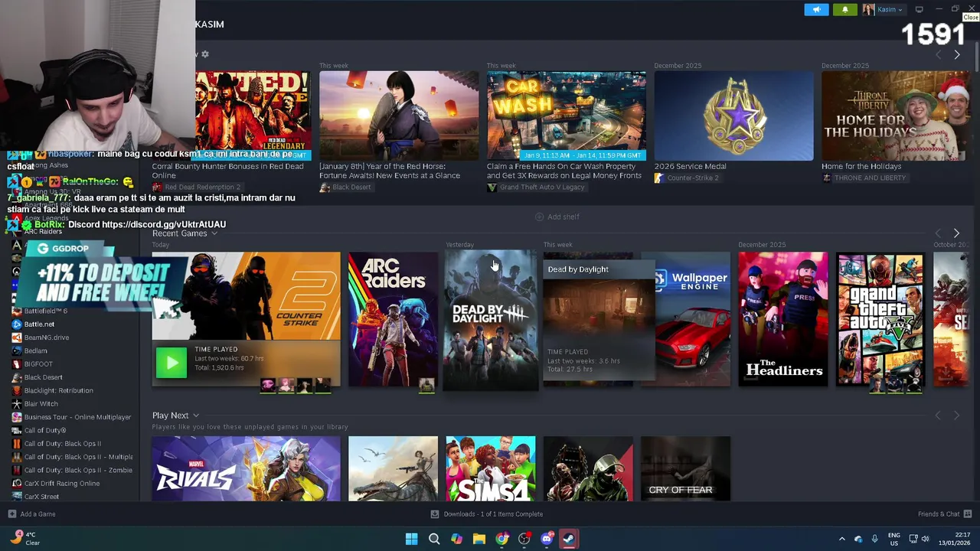The width and height of the screenshot is (980, 551).
Task: Select Blacklight: Retribution in the library list
Action: 58,390
